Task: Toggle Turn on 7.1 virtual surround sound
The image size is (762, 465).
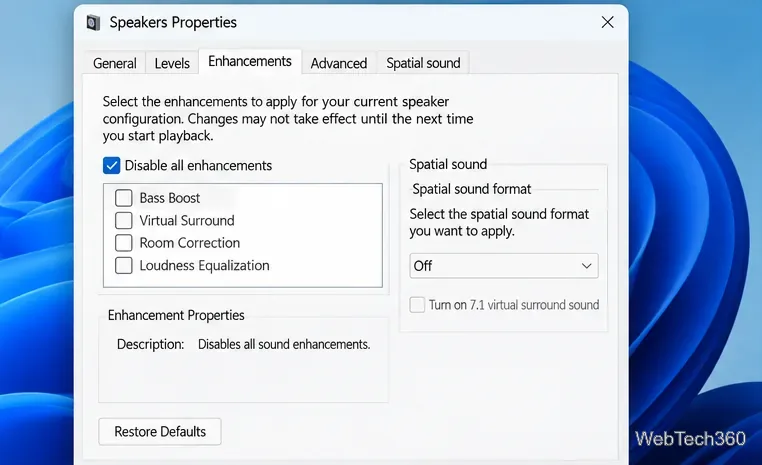Action: pyautogui.click(x=417, y=305)
